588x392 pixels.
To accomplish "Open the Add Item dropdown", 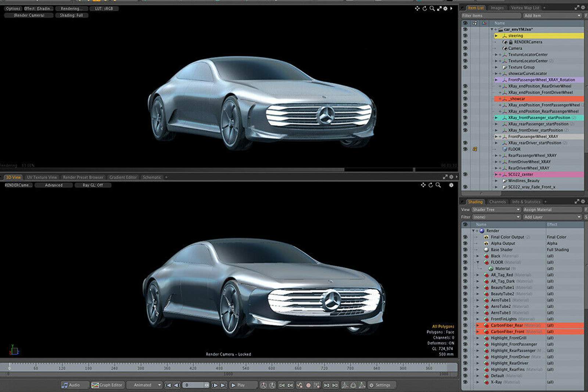I will (x=552, y=15).
